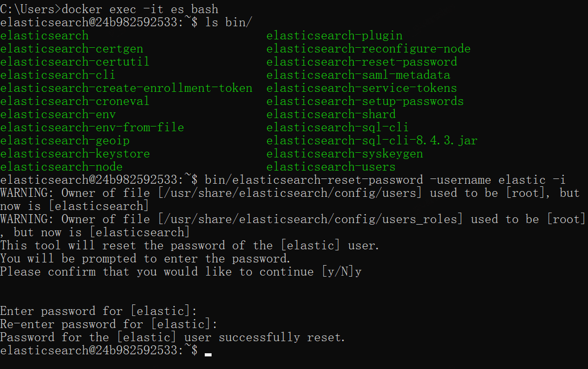Click the elasticsearch-service-tokens entry
The image size is (588, 369).
click(362, 88)
